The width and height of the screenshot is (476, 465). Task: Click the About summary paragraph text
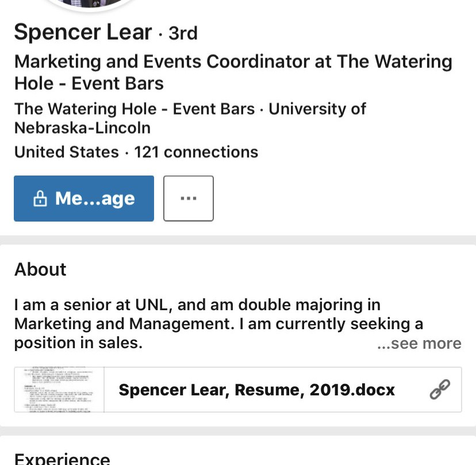pyautogui.click(x=218, y=323)
